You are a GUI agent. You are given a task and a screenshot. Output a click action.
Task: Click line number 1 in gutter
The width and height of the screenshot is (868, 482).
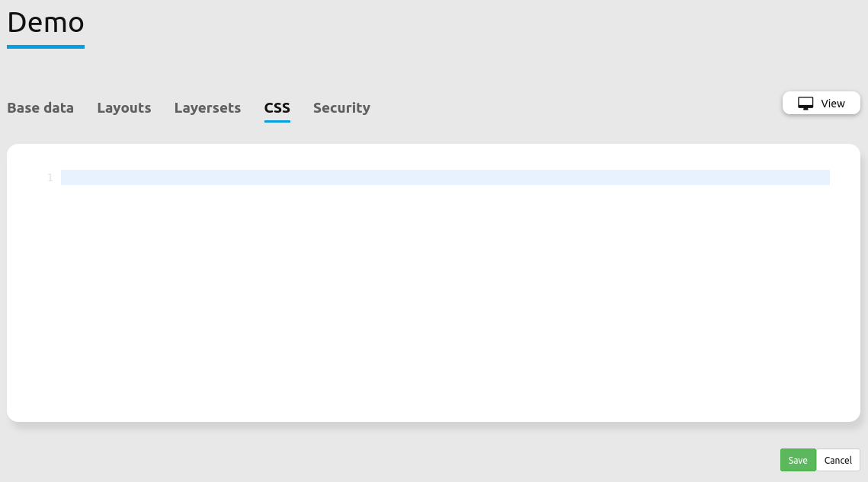click(50, 178)
